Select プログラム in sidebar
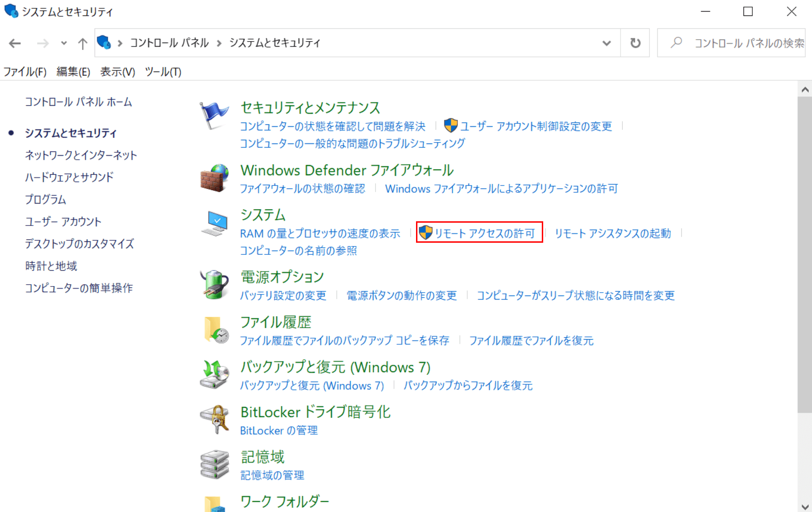 (x=46, y=199)
